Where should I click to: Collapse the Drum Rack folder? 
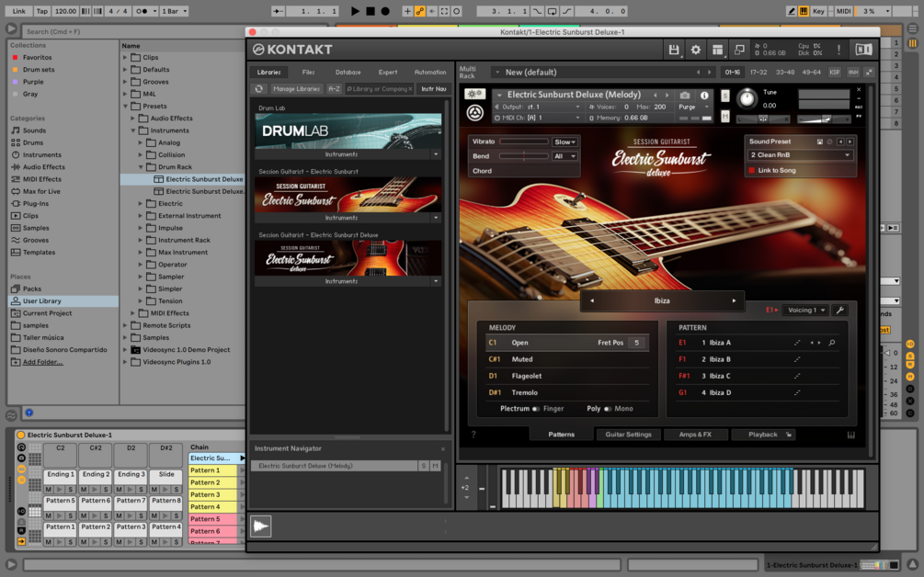point(141,167)
